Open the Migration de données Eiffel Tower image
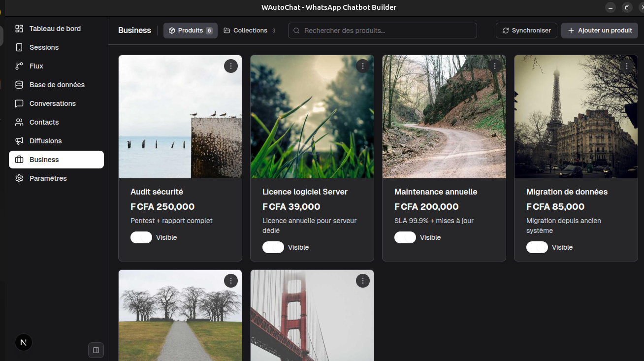Screen dimensions: 644x361 click(576, 117)
